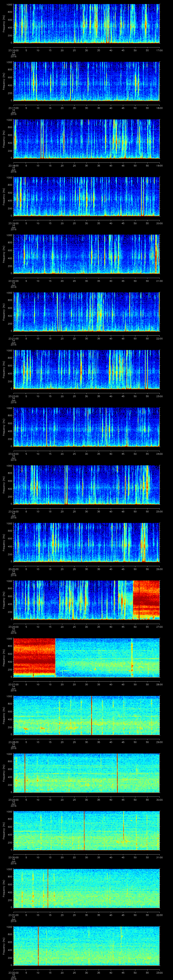Click Frequency (Hz) axis label of the 23:27:00 panel

click(4, 657)
